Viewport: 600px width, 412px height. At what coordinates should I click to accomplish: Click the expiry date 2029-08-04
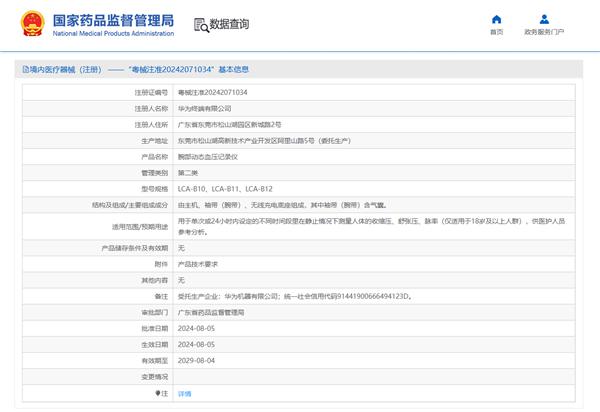[197, 360]
